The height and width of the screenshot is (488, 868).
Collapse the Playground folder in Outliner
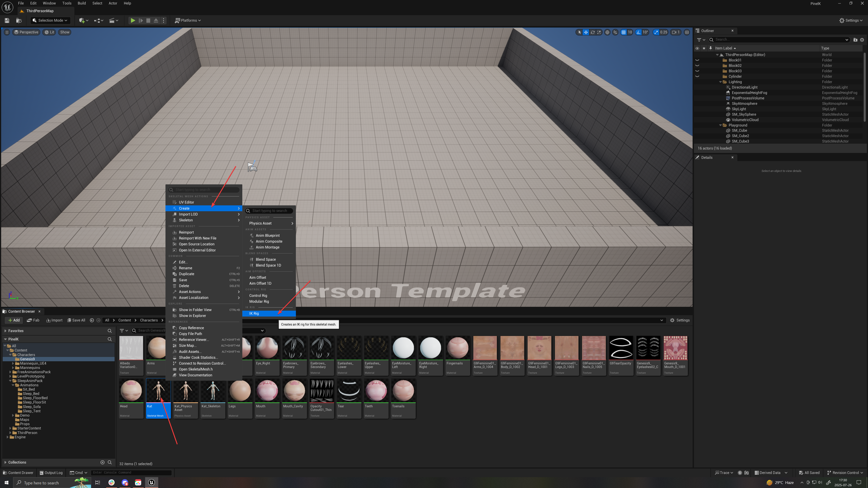click(720, 125)
